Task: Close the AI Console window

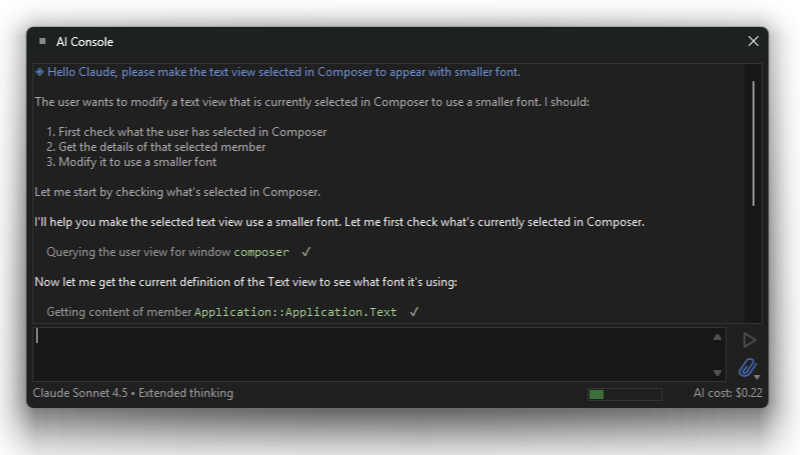Action: [x=754, y=41]
